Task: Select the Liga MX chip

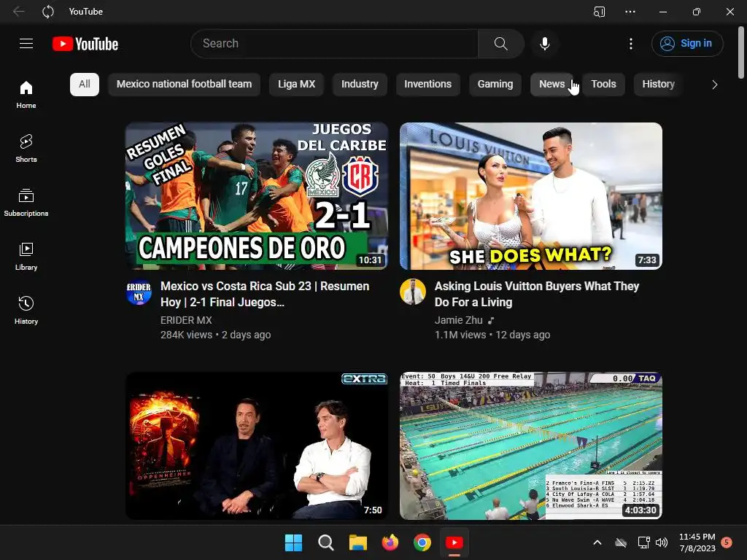Action: (296, 85)
